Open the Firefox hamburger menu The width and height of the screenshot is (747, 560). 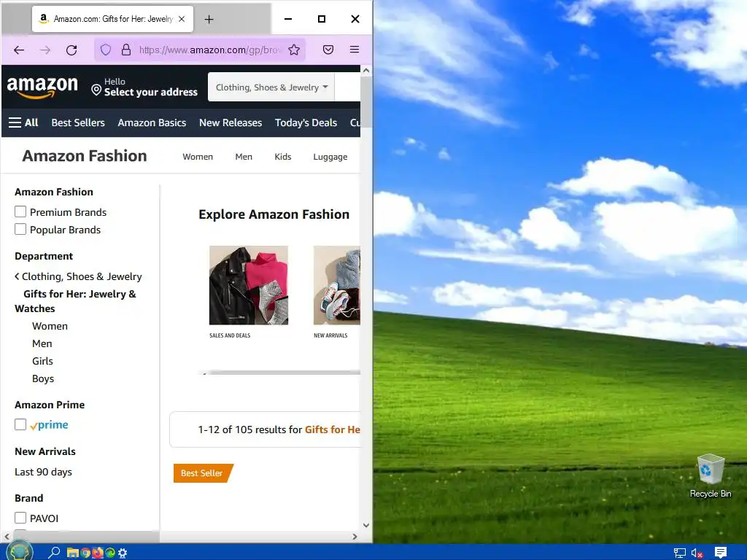click(x=355, y=50)
